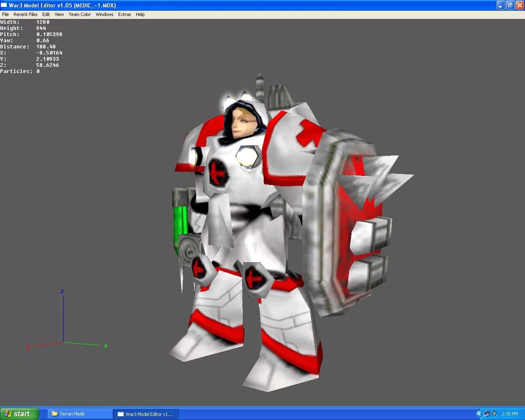Click the red X axis label
This screenshot has width=525, height=420.
[x=28, y=348]
